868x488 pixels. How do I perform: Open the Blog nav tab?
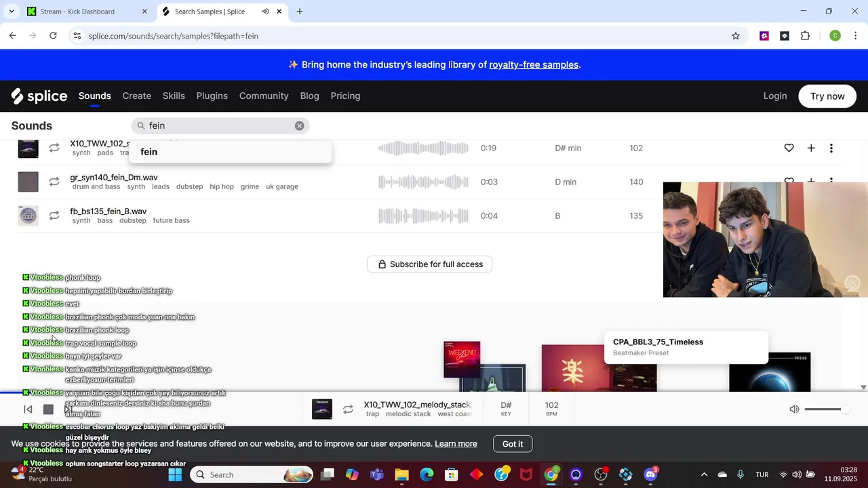click(x=309, y=96)
